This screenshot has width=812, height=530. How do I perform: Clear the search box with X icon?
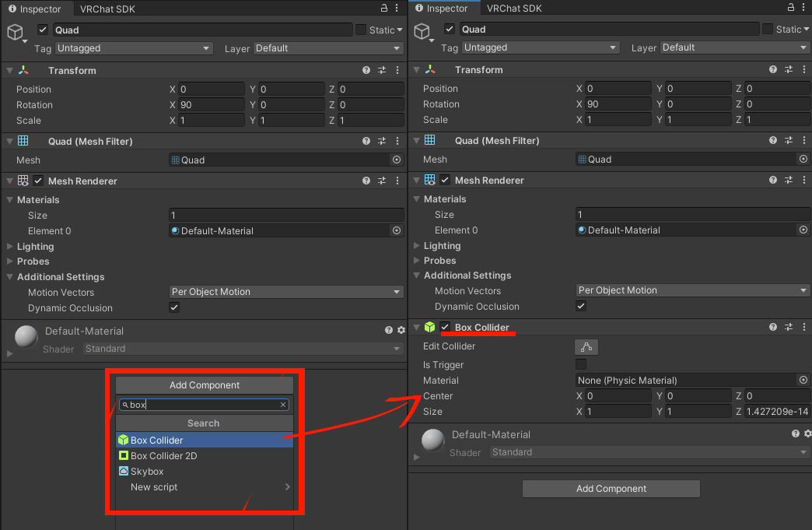tap(283, 405)
